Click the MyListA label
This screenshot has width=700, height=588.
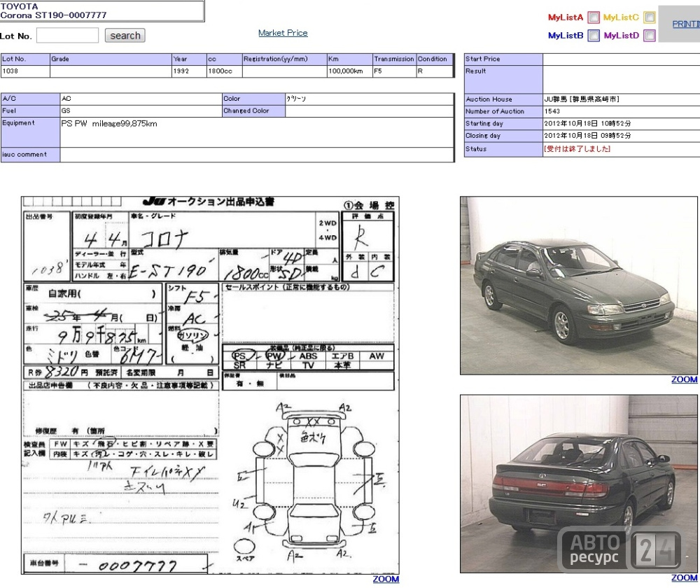(565, 17)
